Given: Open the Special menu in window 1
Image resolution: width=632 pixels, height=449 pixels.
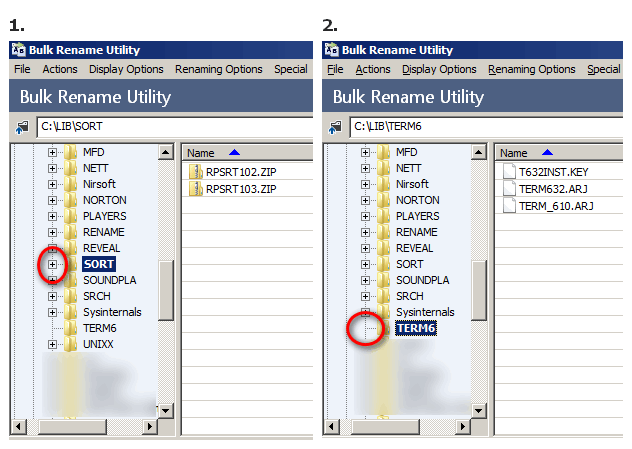Looking at the screenshot, I should (291, 69).
